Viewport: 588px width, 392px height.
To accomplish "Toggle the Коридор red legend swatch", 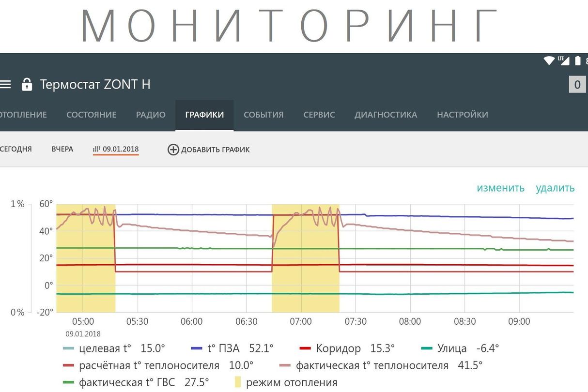I will coord(305,349).
